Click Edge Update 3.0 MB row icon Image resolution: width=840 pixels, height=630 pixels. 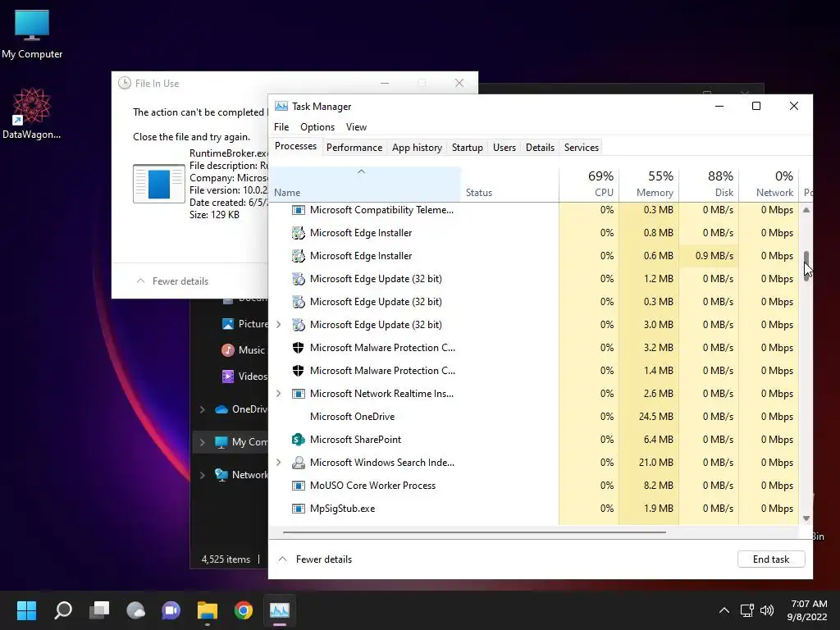click(298, 325)
